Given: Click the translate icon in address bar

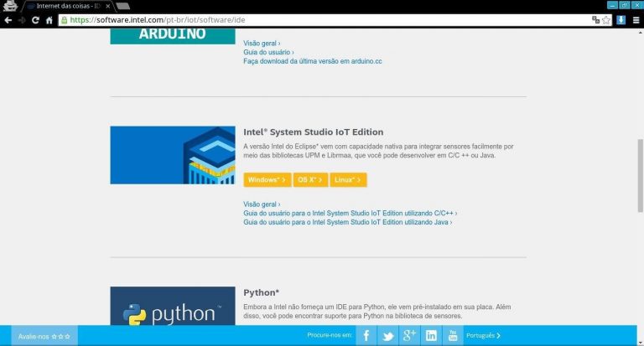Looking at the screenshot, I should [595, 19].
